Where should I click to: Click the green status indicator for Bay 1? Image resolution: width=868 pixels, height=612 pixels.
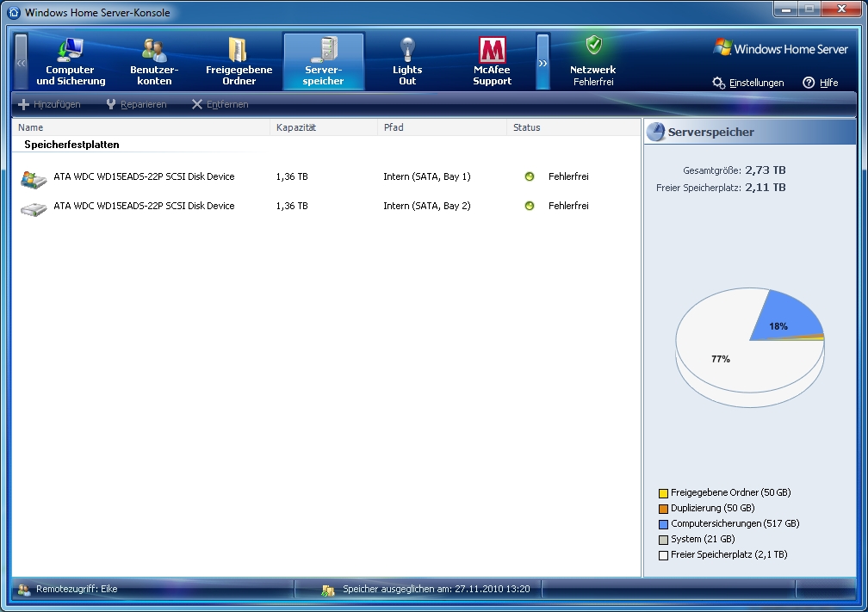(x=530, y=176)
